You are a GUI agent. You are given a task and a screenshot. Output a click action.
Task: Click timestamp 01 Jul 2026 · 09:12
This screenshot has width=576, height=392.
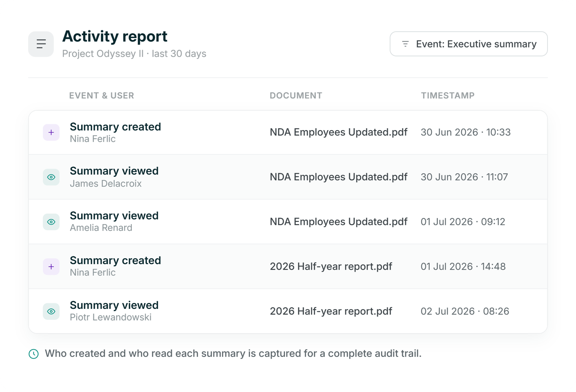click(x=463, y=222)
